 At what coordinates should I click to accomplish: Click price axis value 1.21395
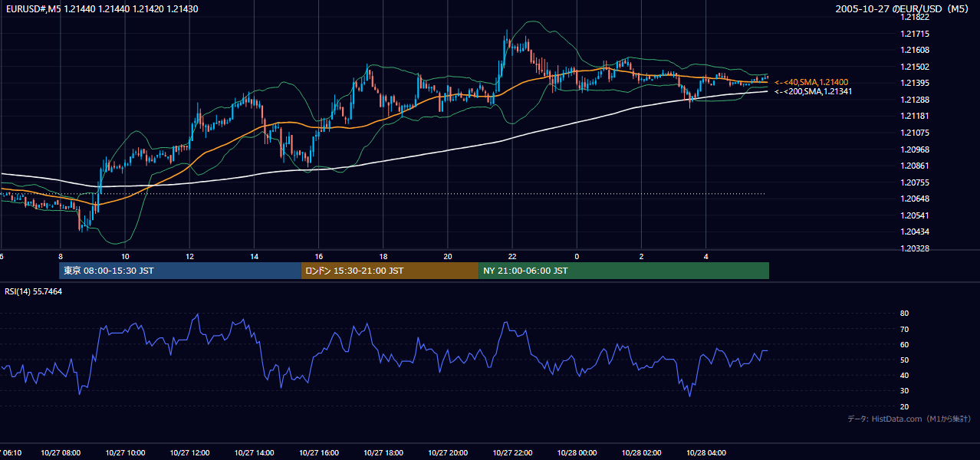(x=915, y=83)
